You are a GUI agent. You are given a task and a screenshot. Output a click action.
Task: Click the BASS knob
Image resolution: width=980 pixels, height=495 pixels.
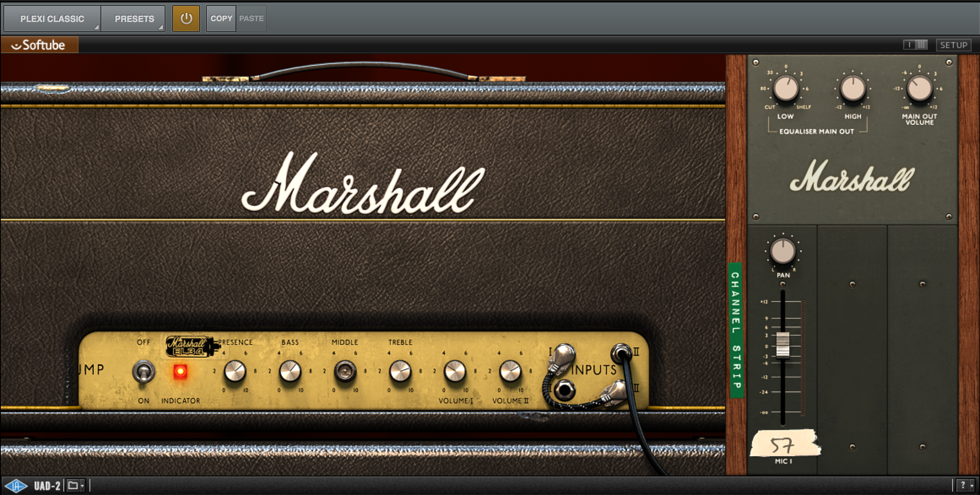click(290, 371)
